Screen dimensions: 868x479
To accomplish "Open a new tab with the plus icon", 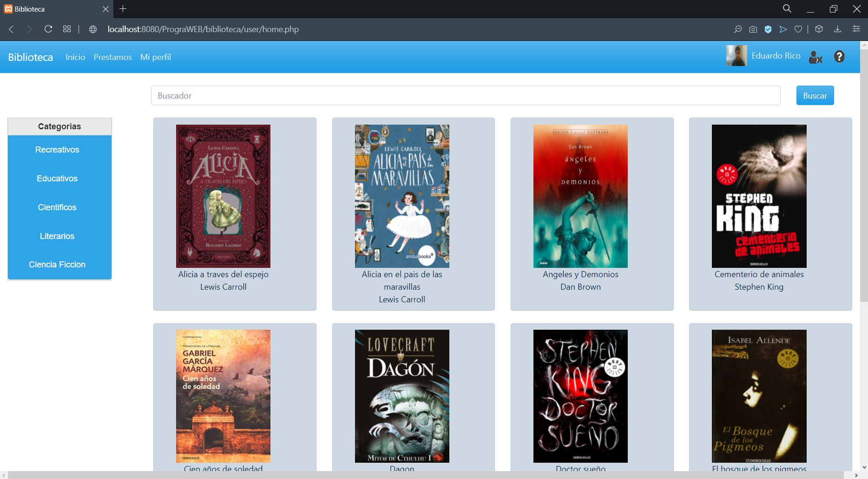I will (x=123, y=9).
